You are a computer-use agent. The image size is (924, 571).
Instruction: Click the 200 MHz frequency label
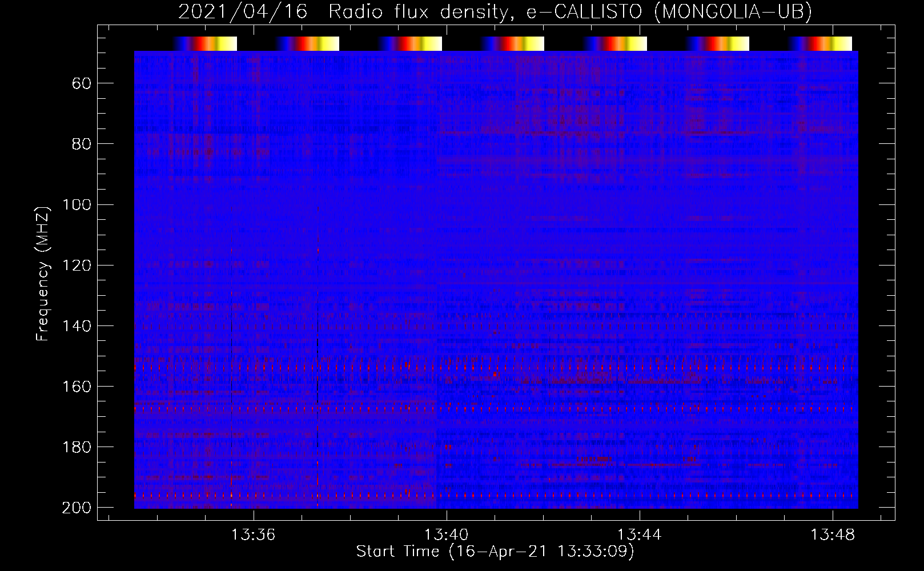tap(77, 508)
